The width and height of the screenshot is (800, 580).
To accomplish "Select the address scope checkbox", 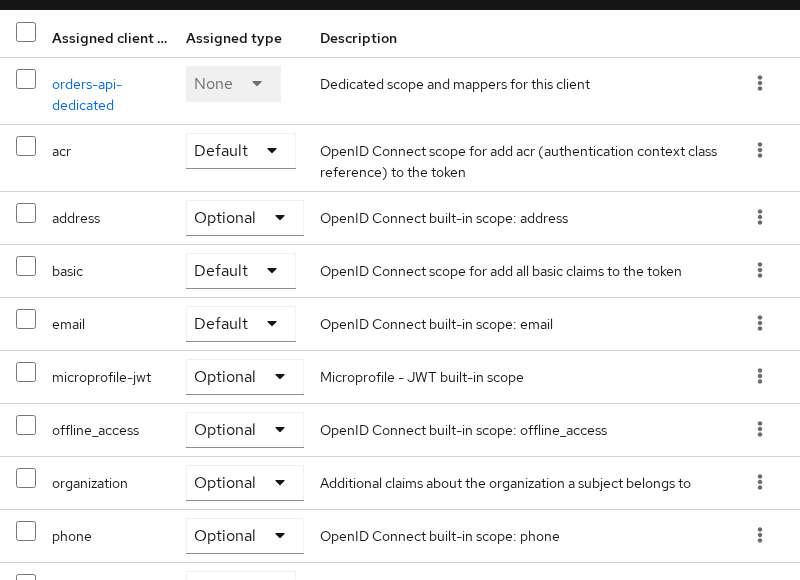I will tap(26, 213).
